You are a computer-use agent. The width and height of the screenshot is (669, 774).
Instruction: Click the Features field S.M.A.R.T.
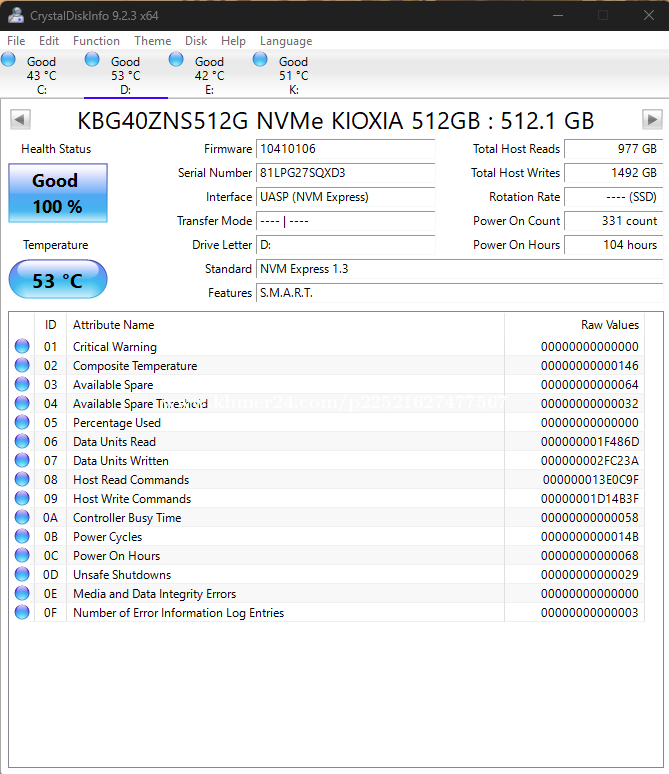[460, 293]
